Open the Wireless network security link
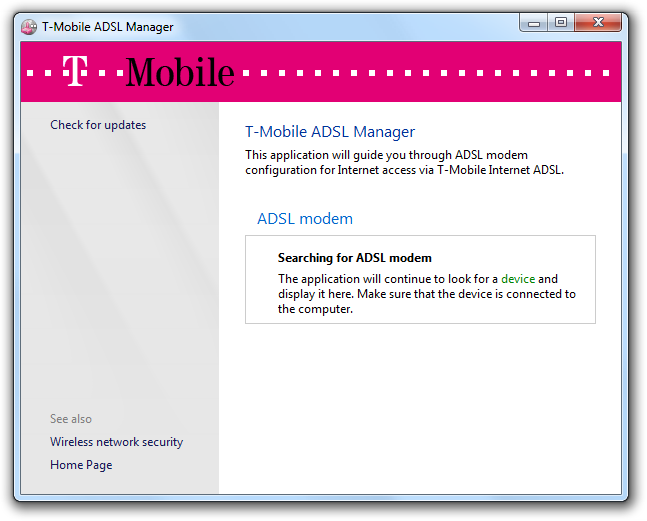The image size is (647, 521). click(x=116, y=442)
